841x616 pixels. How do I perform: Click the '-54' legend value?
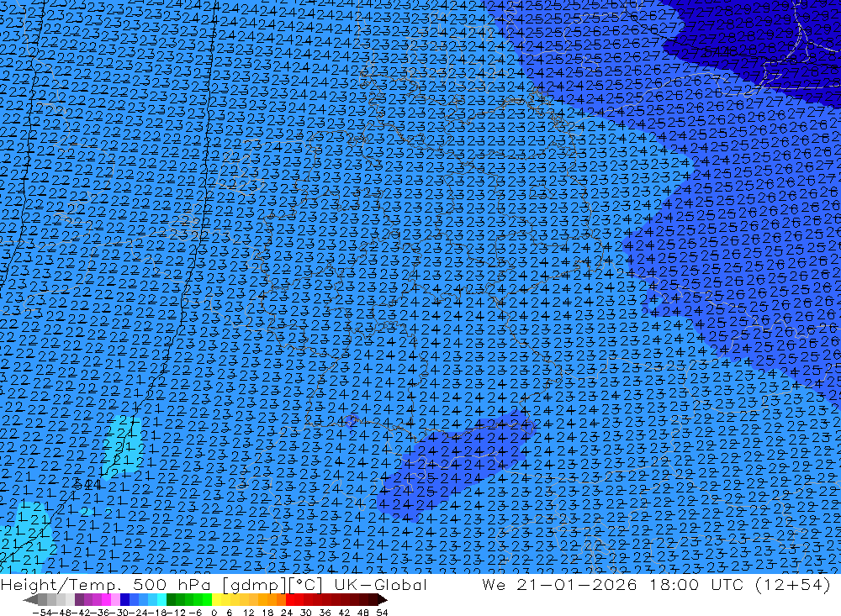[x=42, y=613]
